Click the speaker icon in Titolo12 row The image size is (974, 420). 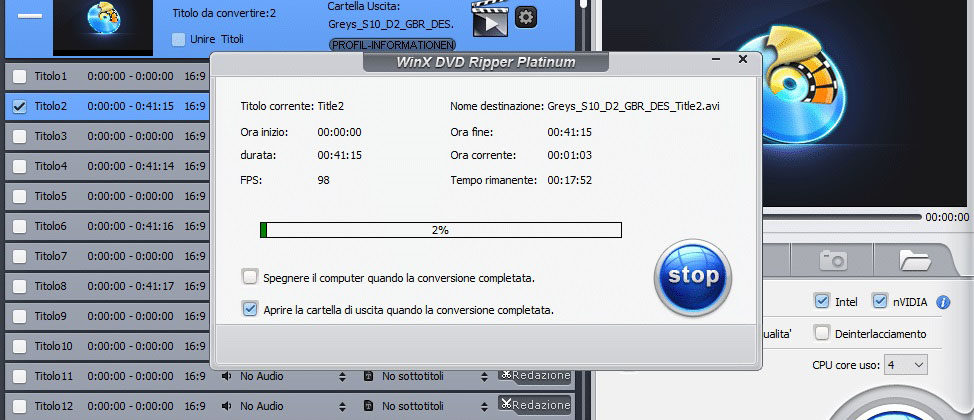pos(227,406)
